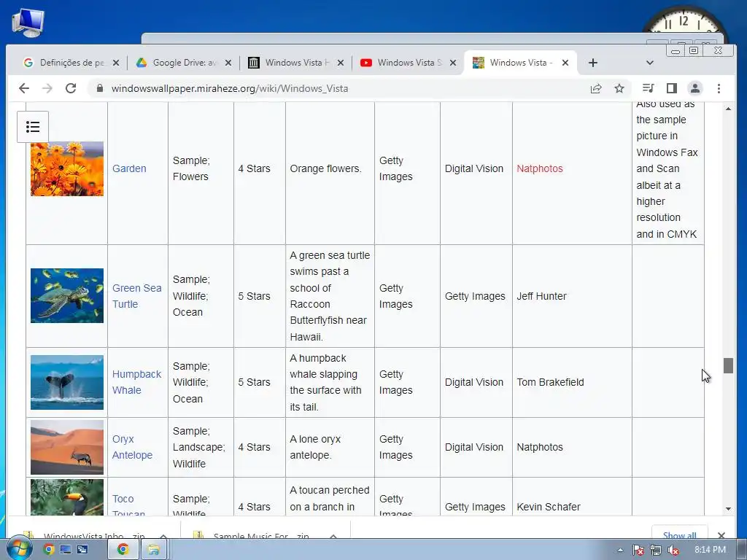Open Chrome's three-dot menu
The image size is (747, 560).
coord(719,88)
